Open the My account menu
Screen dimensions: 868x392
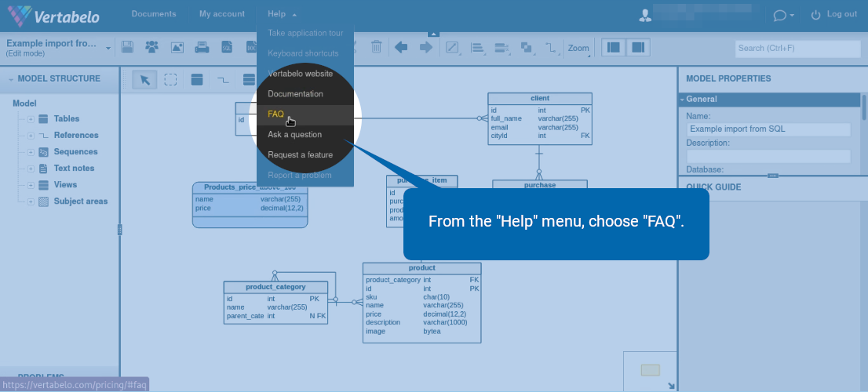tap(222, 14)
